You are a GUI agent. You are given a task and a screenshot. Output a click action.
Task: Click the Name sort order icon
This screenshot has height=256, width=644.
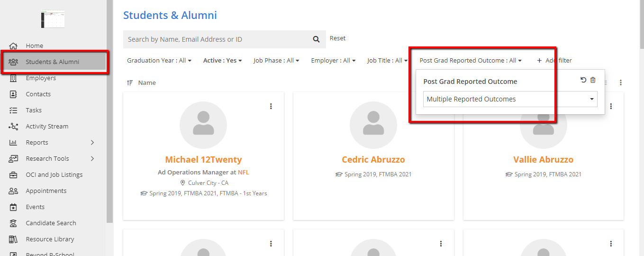(130, 82)
